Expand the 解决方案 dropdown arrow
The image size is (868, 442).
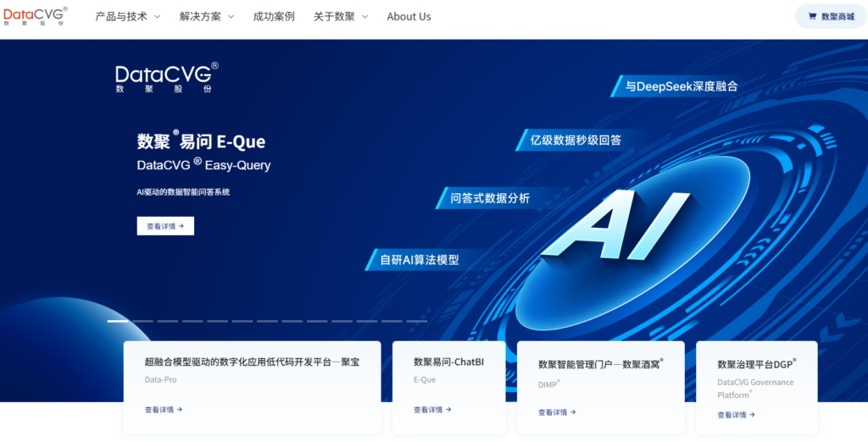(x=231, y=17)
